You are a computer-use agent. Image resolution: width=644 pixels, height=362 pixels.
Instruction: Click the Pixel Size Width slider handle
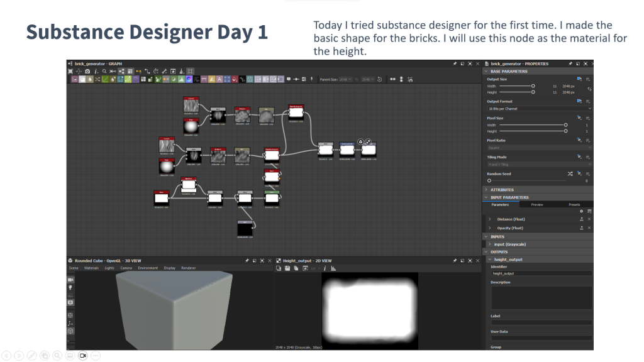pyautogui.click(x=565, y=125)
